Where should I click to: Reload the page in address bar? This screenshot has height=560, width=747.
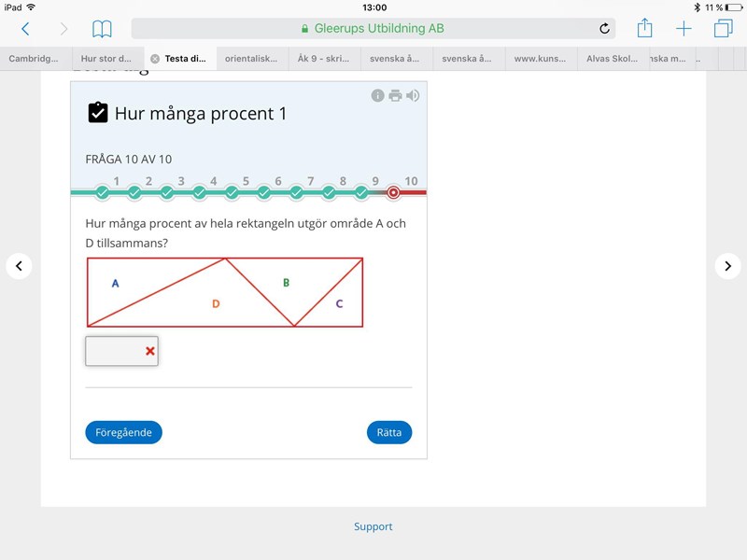(604, 29)
